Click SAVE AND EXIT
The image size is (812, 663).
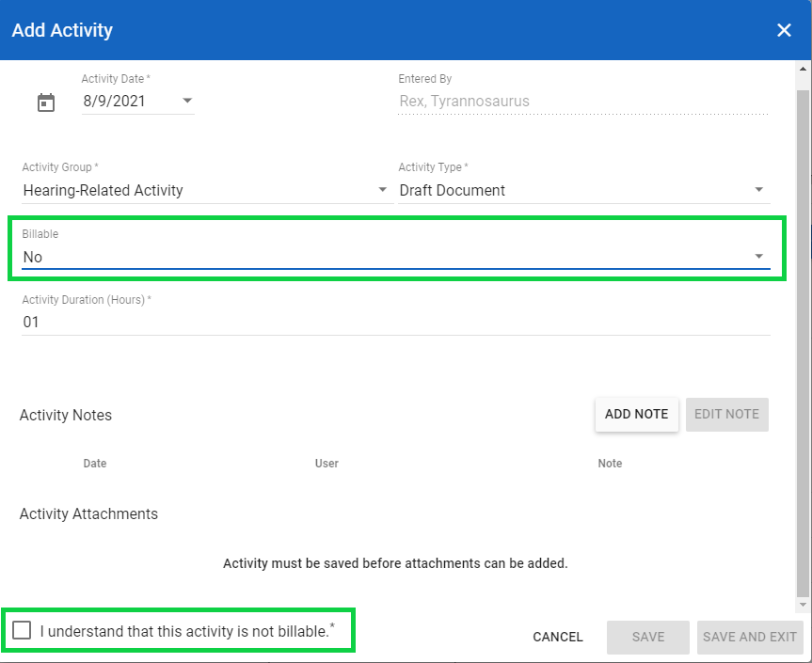pyautogui.click(x=750, y=637)
